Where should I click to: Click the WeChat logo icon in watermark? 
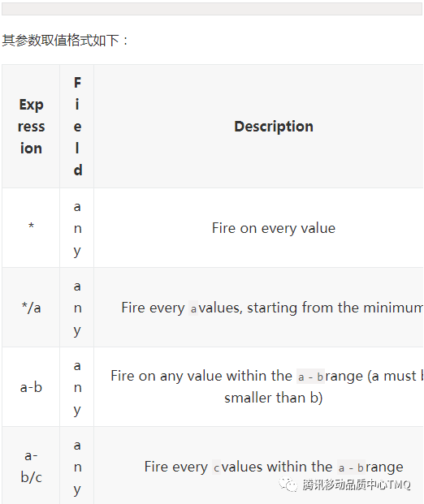click(288, 485)
